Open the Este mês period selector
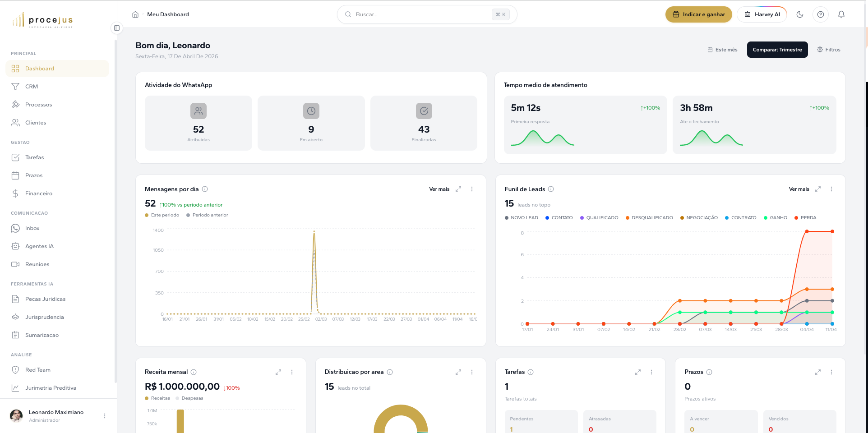The height and width of the screenshot is (433, 868). click(722, 50)
